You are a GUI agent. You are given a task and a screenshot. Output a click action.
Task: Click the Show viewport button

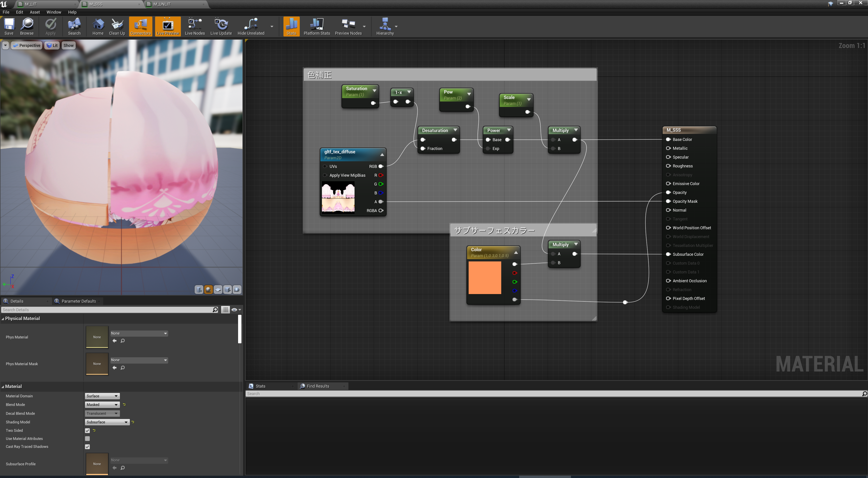(68, 46)
